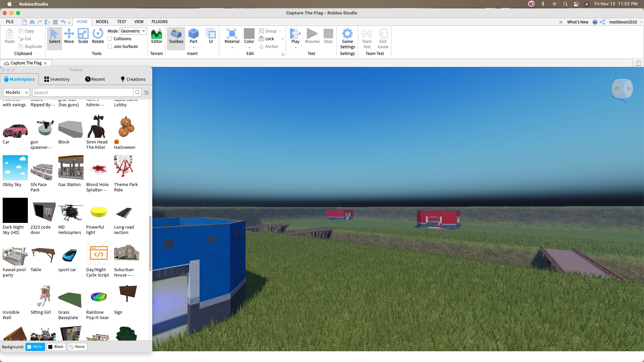
Task: Open Game Settings
Action: 347,39
